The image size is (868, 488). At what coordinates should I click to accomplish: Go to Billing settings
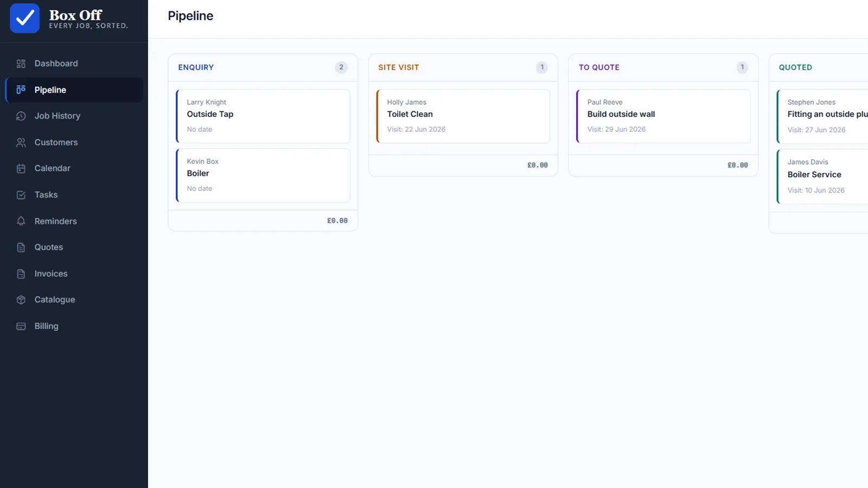point(74,326)
